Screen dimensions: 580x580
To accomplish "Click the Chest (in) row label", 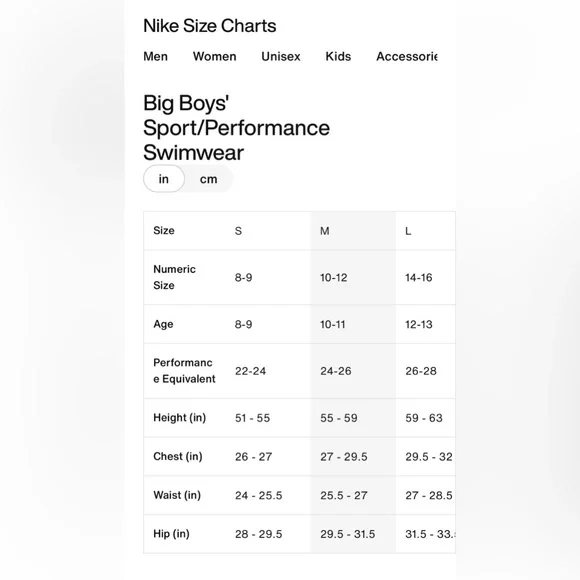I will [178, 456].
